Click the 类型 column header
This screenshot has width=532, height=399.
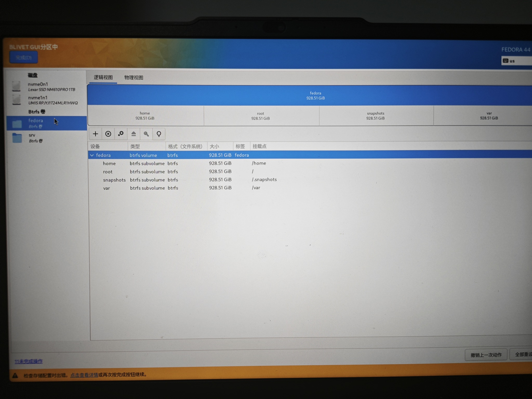coord(147,146)
